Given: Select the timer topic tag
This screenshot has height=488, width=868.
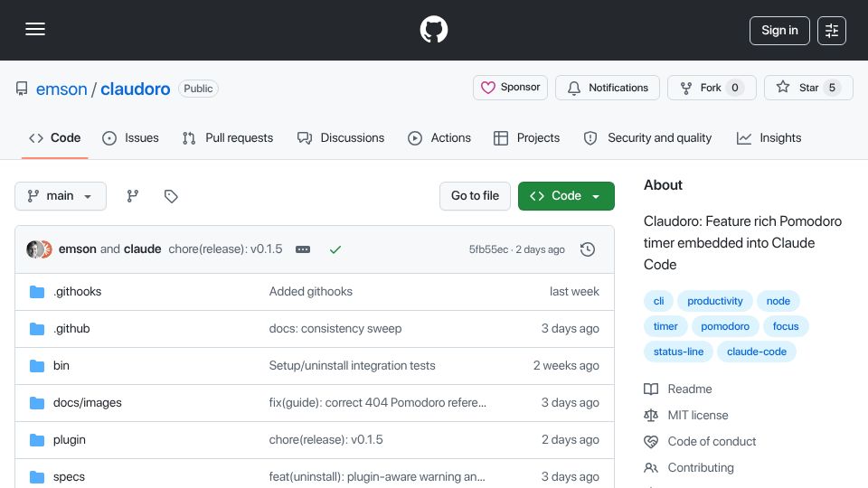Looking at the screenshot, I should point(665,326).
